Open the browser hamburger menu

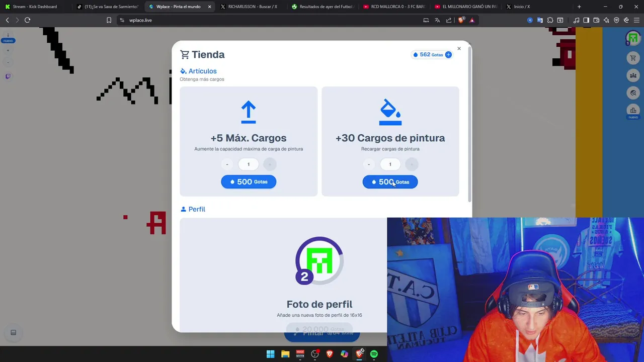click(636, 20)
